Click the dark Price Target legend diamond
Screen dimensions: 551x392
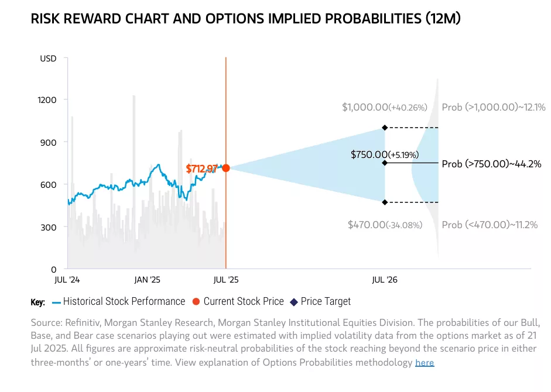(294, 302)
